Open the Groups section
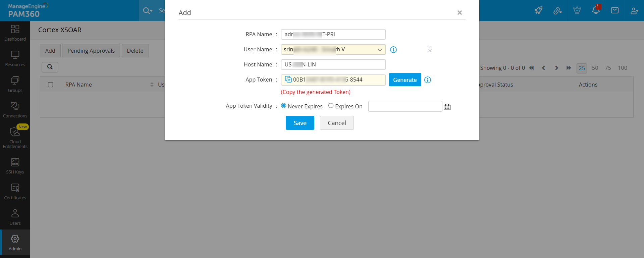The height and width of the screenshot is (258, 644). pos(15,84)
